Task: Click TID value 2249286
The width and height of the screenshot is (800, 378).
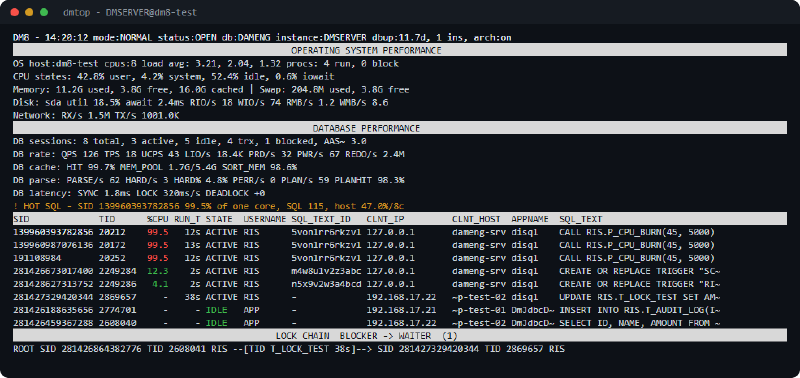Action: tap(118, 284)
